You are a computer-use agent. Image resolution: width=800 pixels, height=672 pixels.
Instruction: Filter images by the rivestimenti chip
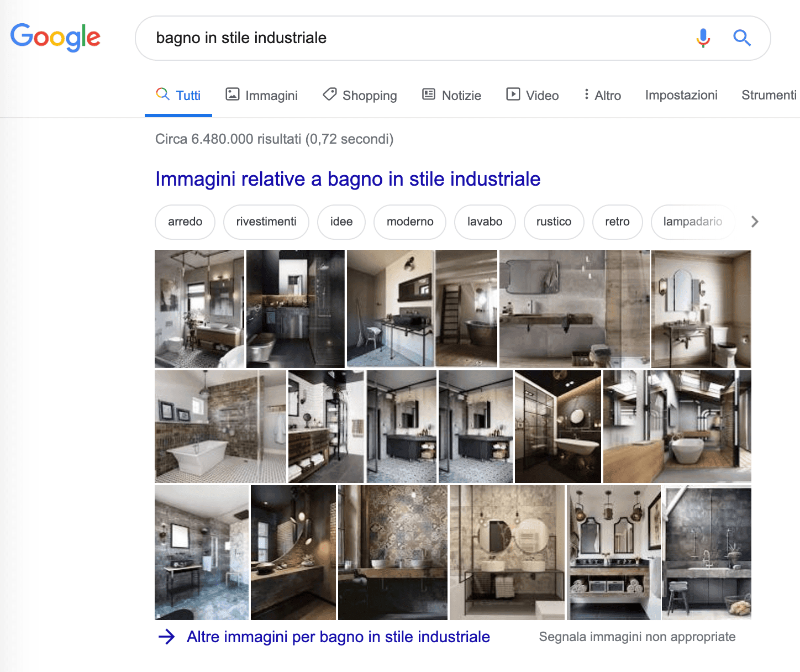266,222
